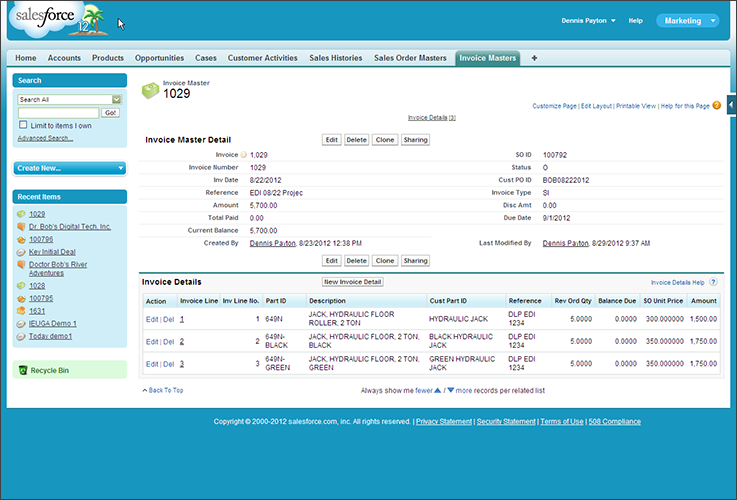Open Dennis Payton Created By link
Viewport: 737px width, 500px height.
click(273, 243)
